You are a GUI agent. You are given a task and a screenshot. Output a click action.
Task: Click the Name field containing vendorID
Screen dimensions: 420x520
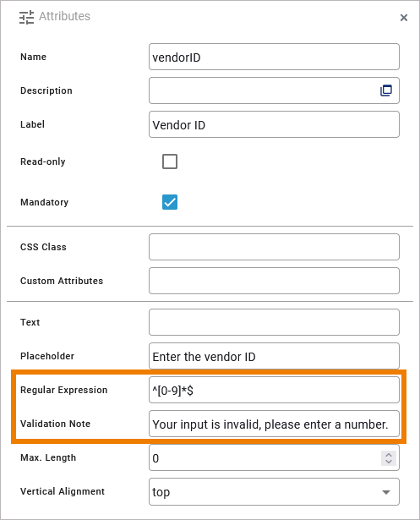[274, 57]
